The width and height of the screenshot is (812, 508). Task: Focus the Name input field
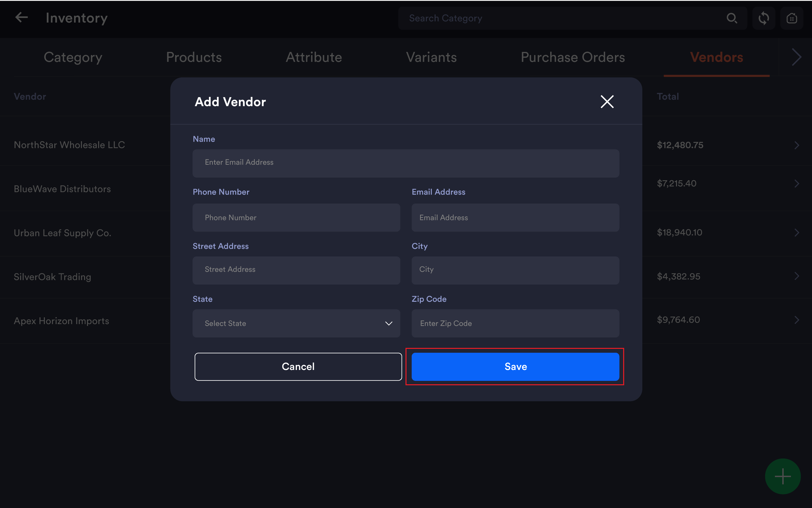coord(406,163)
